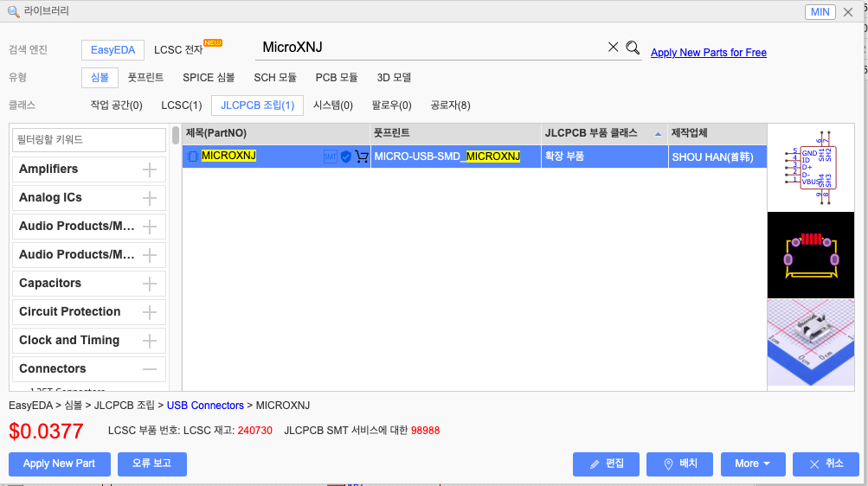This screenshot has width=868, height=486.
Task: Open the LCSC(1) class tab
Action: [182, 105]
